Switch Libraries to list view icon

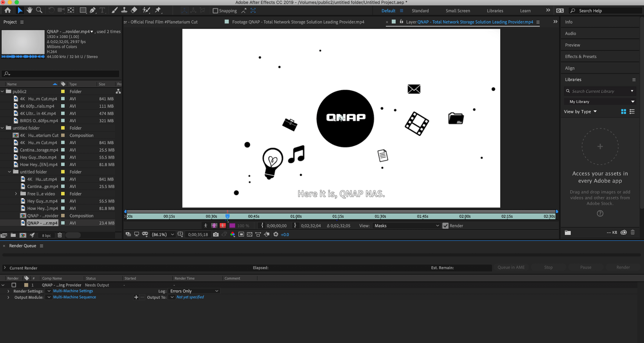632,112
